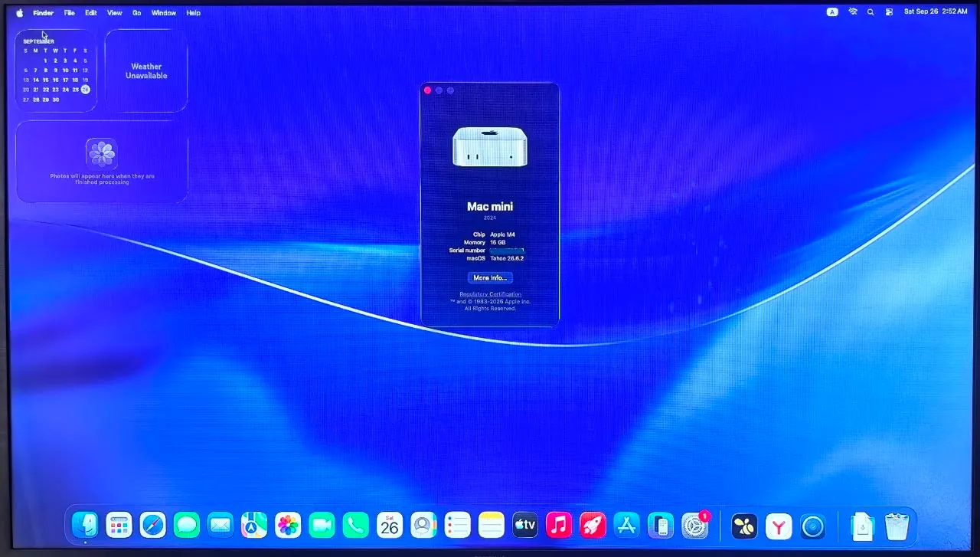Open Finder from the Dock

pos(85,525)
